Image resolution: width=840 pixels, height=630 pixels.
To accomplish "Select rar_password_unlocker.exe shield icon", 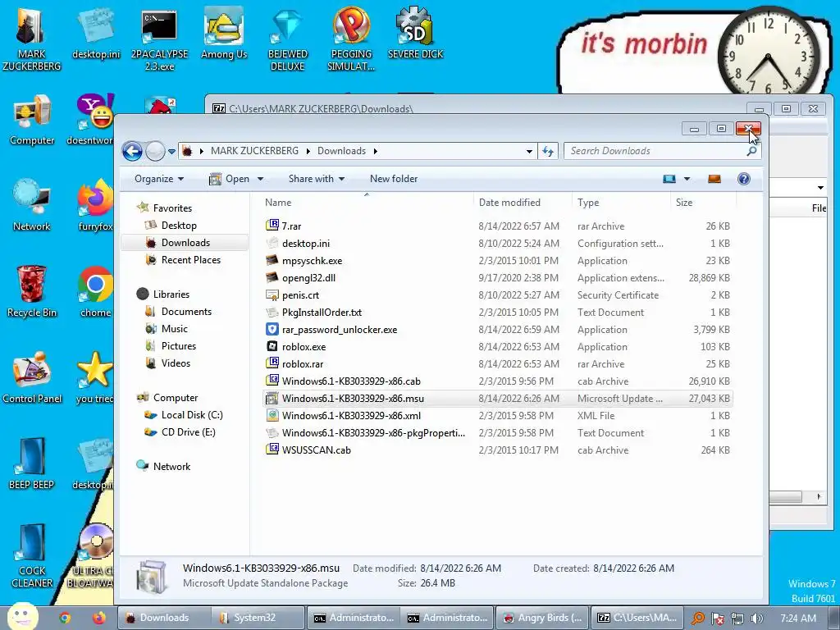I will pos(272,330).
